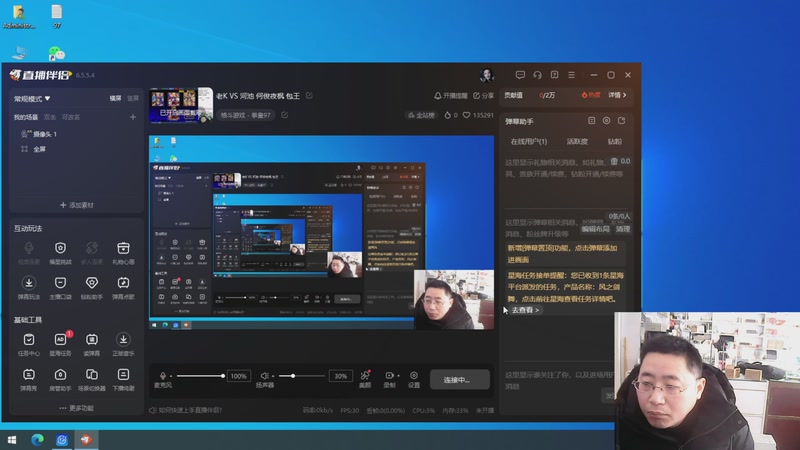Mute the 扬声器 speaker icon

pos(264,376)
